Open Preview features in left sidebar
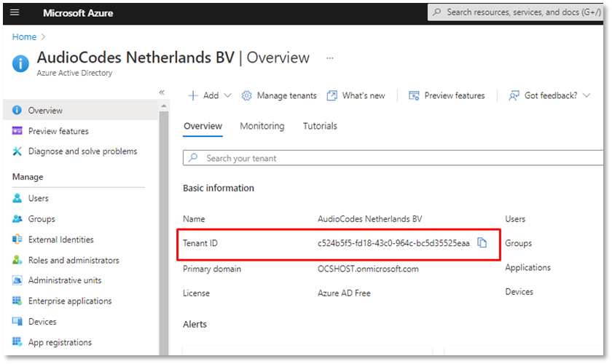612x364 pixels. (x=58, y=131)
